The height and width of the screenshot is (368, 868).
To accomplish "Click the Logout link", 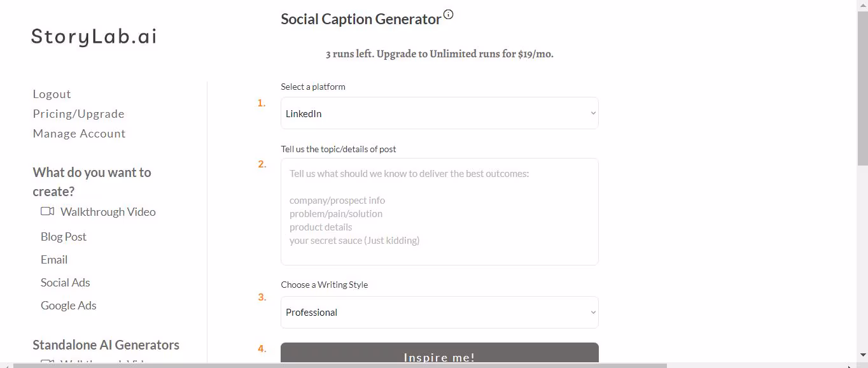I will (x=52, y=94).
